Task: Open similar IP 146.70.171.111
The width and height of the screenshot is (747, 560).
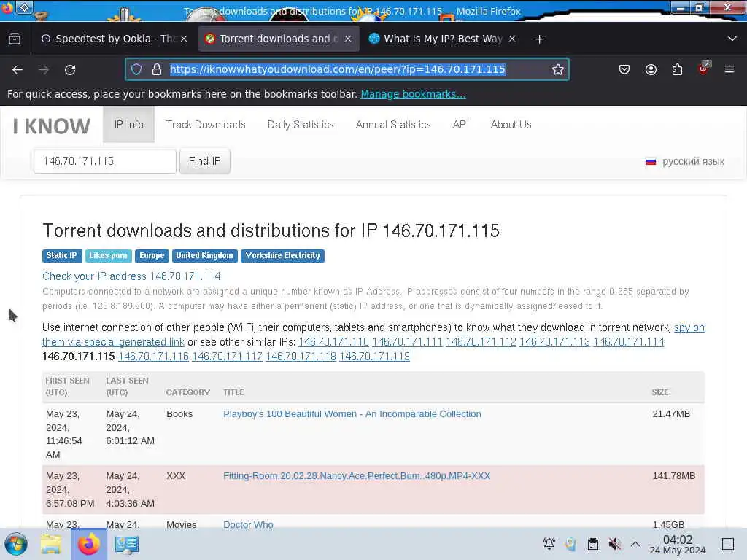Action: coord(407,342)
